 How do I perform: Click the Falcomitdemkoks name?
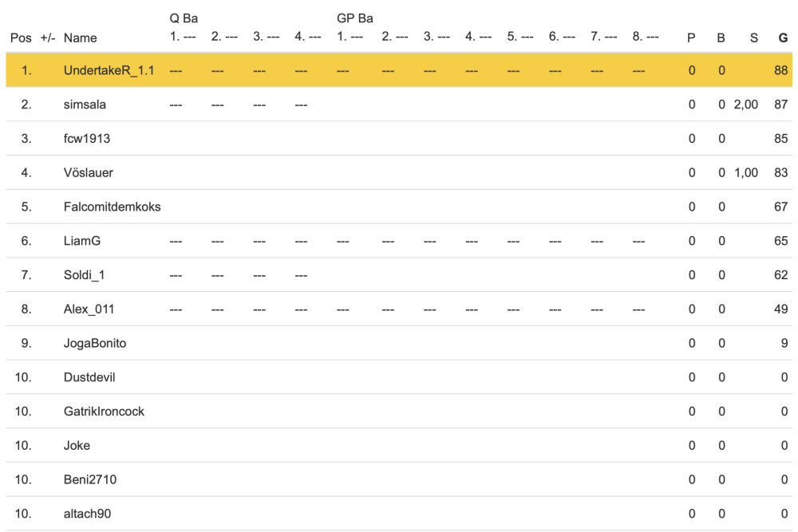point(112,207)
